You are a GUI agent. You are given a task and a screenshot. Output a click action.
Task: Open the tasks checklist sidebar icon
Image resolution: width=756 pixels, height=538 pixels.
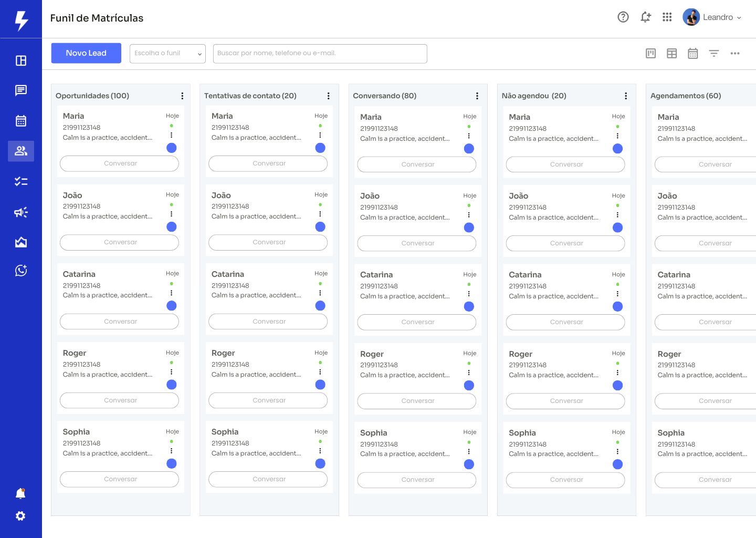pyautogui.click(x=21, y=182)
